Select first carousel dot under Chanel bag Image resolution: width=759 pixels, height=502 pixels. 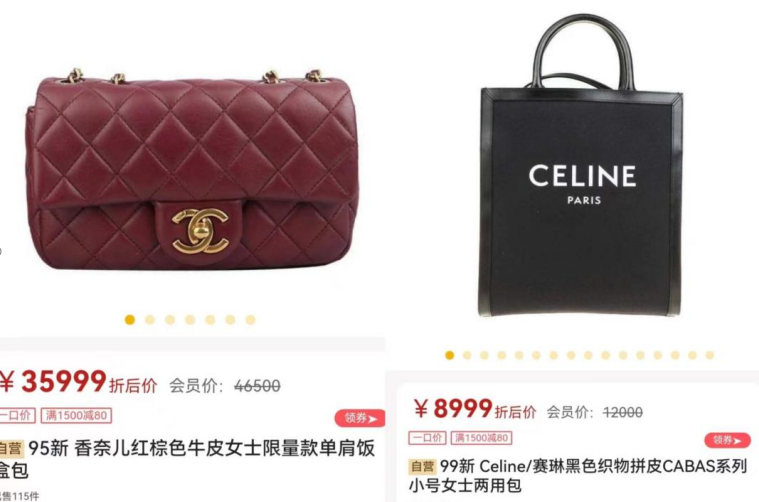pyautogui.click(x=130, y=319)
